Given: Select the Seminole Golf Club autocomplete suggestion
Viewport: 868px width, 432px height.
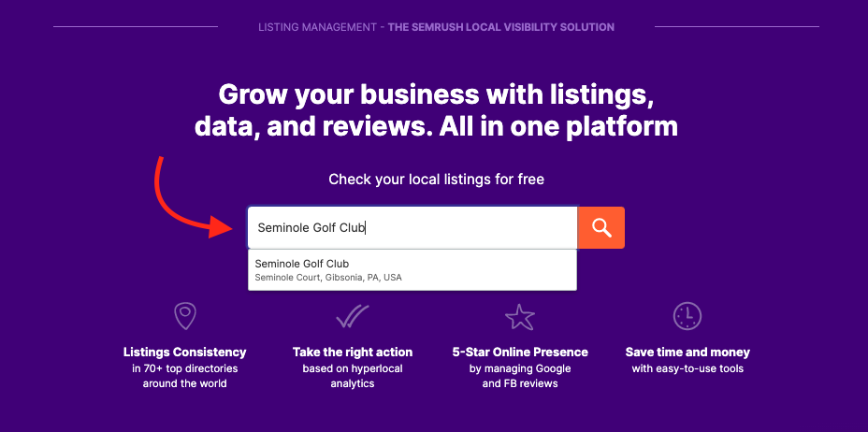Looking at the screenshot, I should pos(412,270).
